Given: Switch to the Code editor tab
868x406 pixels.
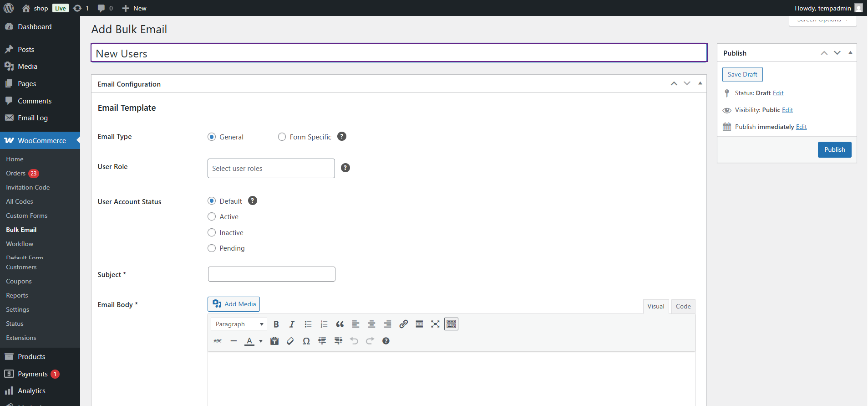Looking at the screenshot, I should [683, 307].
